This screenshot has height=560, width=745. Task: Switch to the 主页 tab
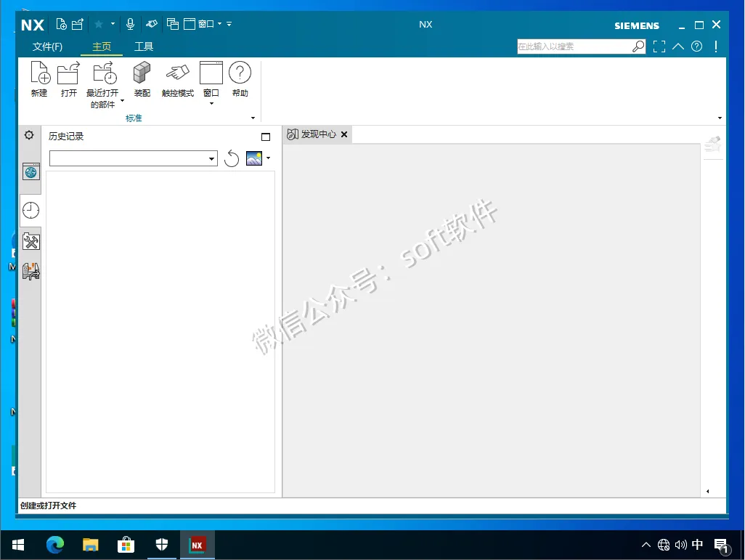(102, 46)
